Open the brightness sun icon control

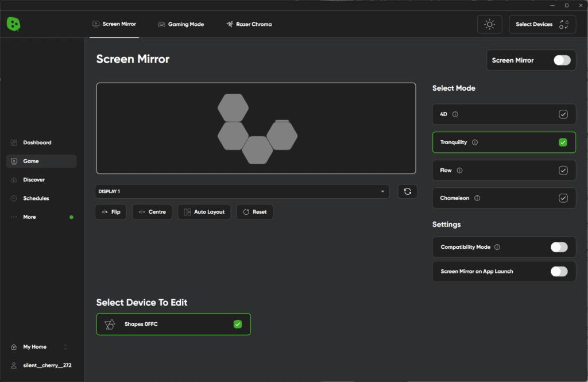coord(489,24)
